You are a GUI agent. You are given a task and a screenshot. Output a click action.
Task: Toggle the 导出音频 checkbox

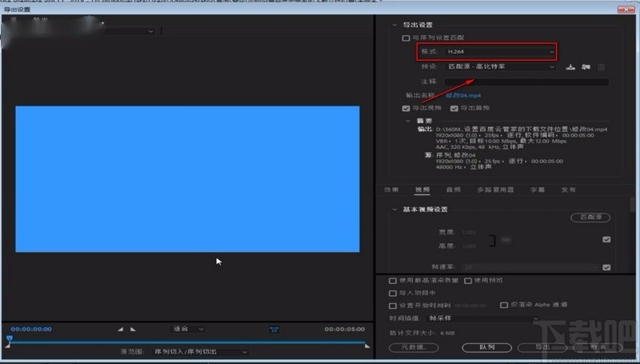(x=454, y=109)
